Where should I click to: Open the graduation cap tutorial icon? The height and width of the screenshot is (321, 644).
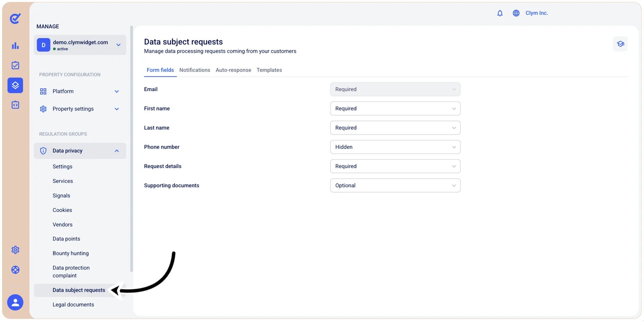620,44
